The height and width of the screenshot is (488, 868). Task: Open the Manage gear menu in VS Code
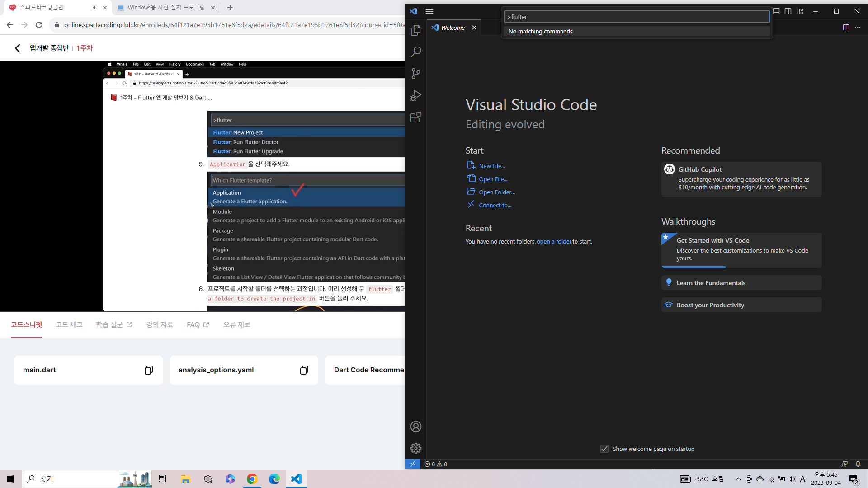pos(416,448)
